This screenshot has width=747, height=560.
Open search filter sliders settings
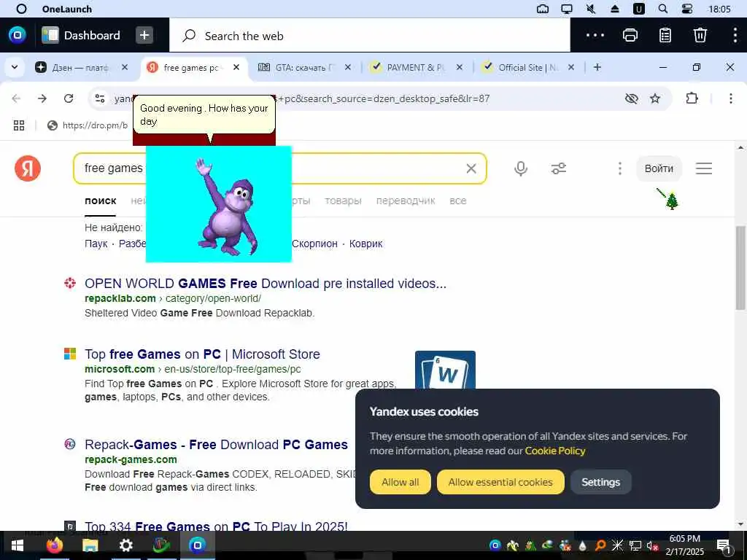click(558, 168)
